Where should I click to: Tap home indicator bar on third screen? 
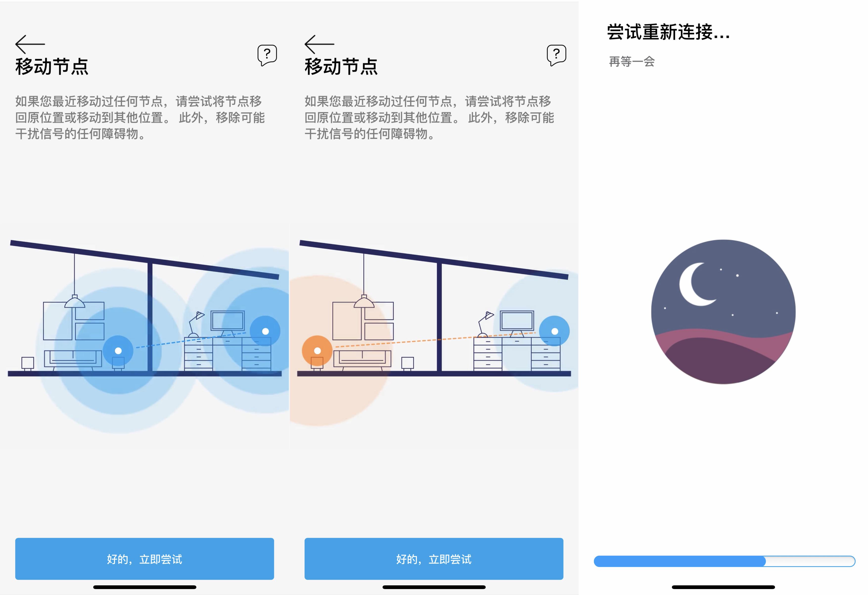[724, 587]
